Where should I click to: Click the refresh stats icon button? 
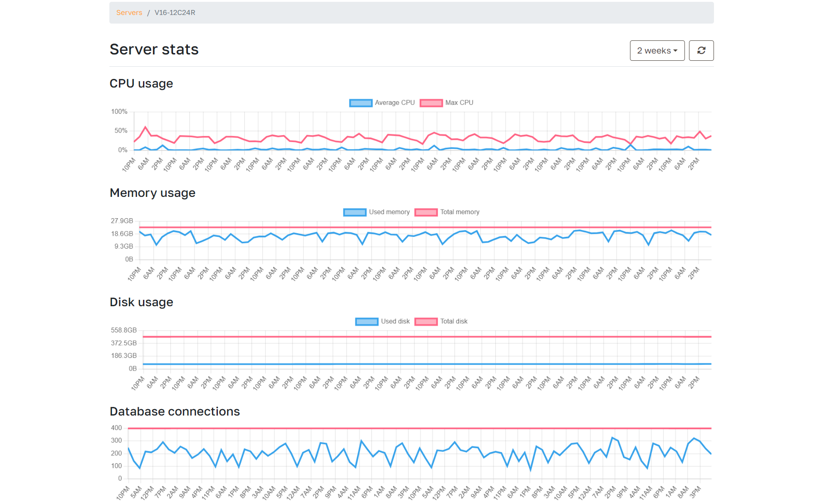pyautogui.click(x=701, y=50)
